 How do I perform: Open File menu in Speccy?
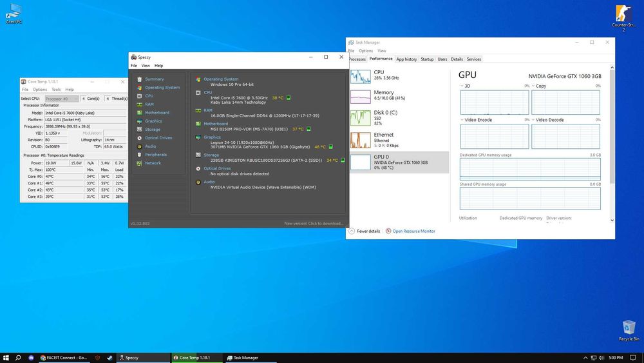134,65
